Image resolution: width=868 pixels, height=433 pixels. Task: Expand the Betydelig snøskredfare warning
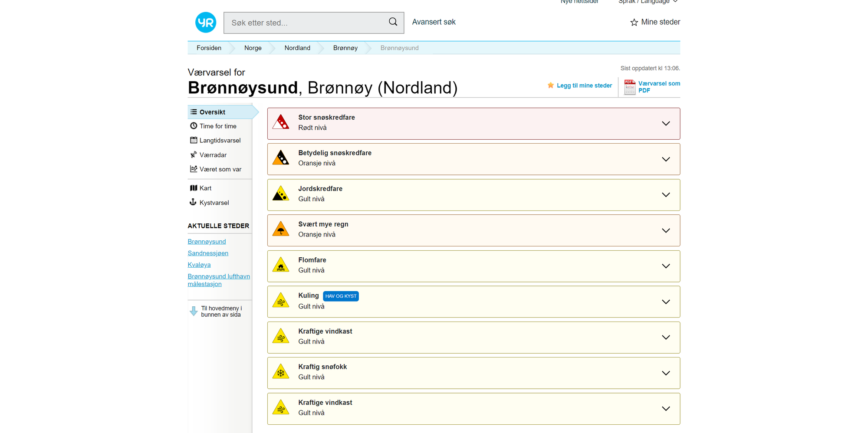[x=666, y=159]
